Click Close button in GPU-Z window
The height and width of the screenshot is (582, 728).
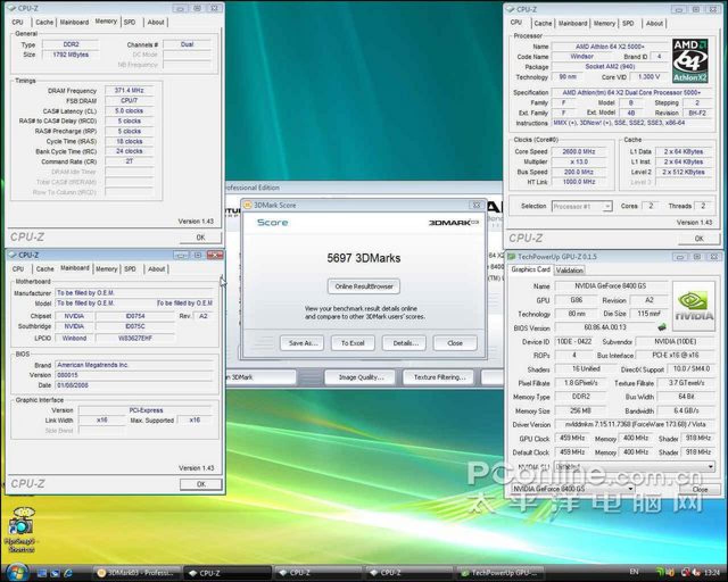[700, 489]
